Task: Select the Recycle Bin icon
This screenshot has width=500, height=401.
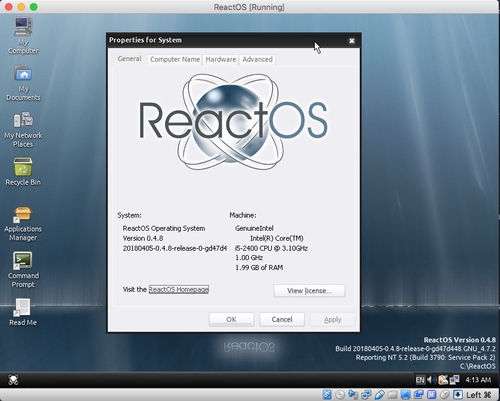Action: [23, 172]
